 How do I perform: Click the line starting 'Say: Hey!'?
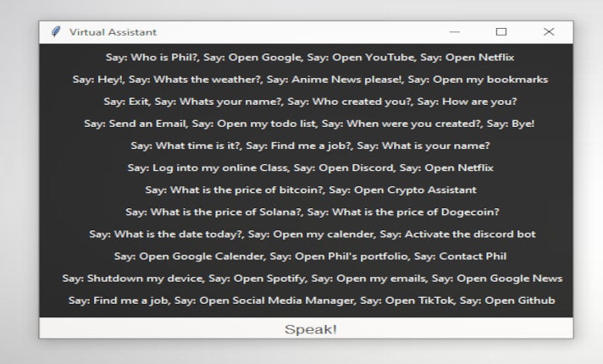click(x=310, y=80)
